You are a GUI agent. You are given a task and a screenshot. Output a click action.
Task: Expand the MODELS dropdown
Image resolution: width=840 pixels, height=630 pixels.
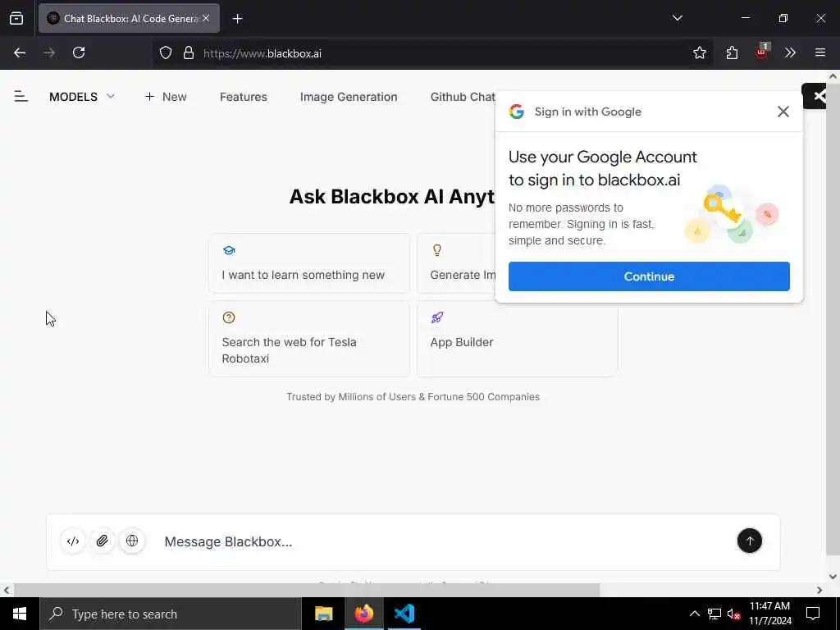click(x=81, y=97)
